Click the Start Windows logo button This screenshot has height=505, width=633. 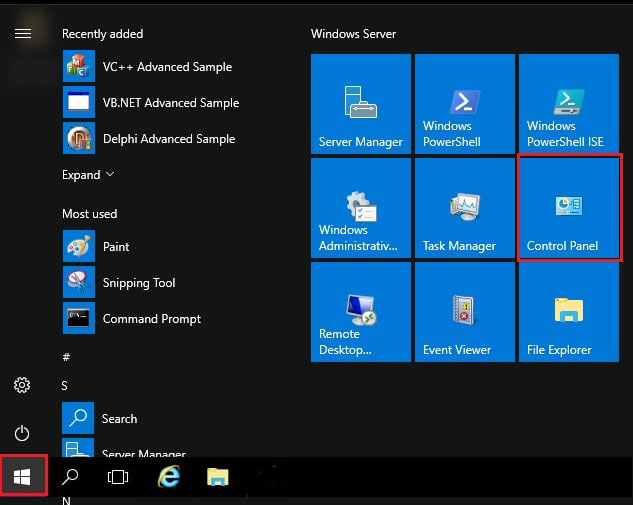[22, 477]
